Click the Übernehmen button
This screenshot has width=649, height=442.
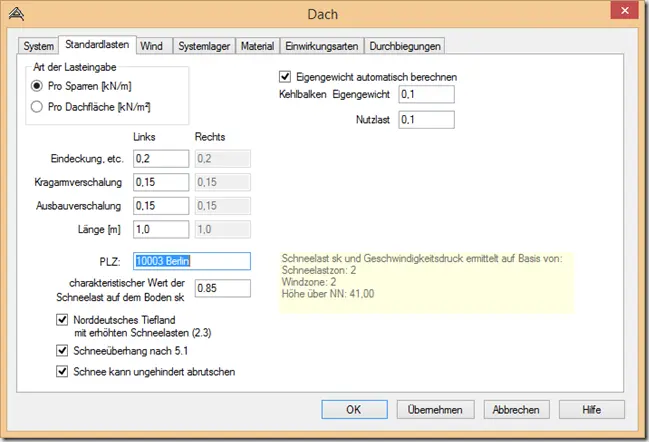[x=435, y=410]
